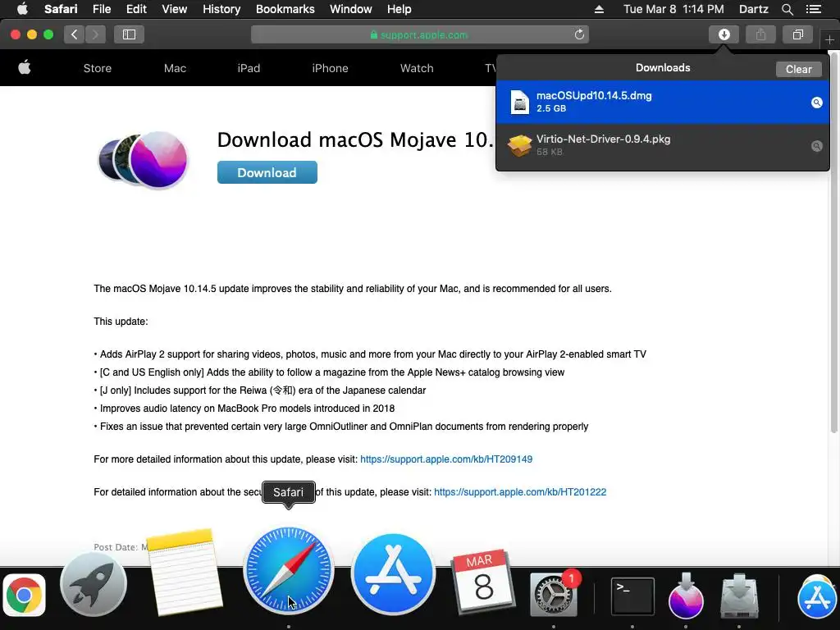Click the Safari compass icon in the Dock
Screen dimensions: 840x630
[x=288, y=570]
